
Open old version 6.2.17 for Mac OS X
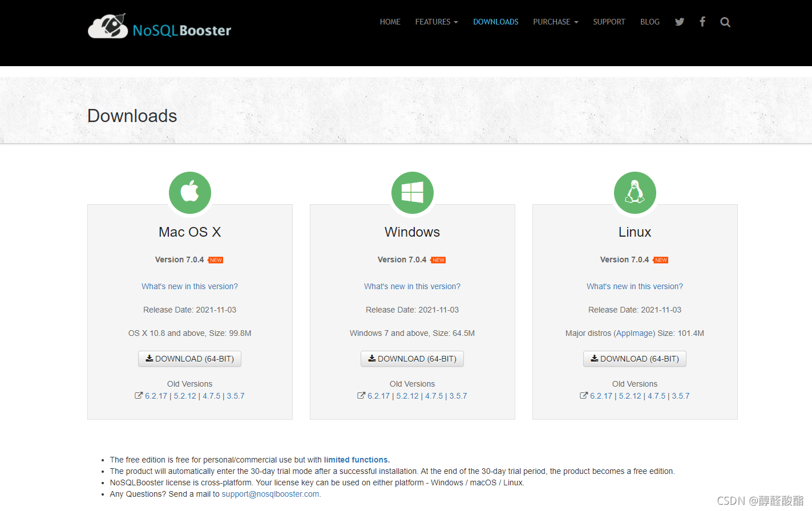tap(156, 396)
